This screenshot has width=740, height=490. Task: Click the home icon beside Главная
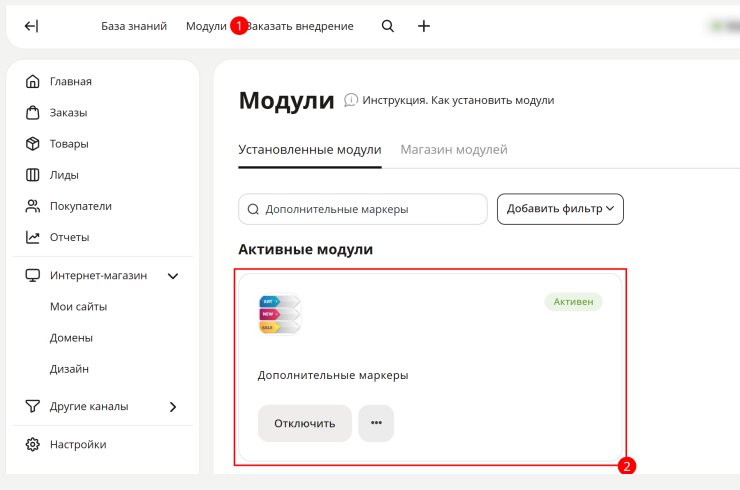point(33,81)
